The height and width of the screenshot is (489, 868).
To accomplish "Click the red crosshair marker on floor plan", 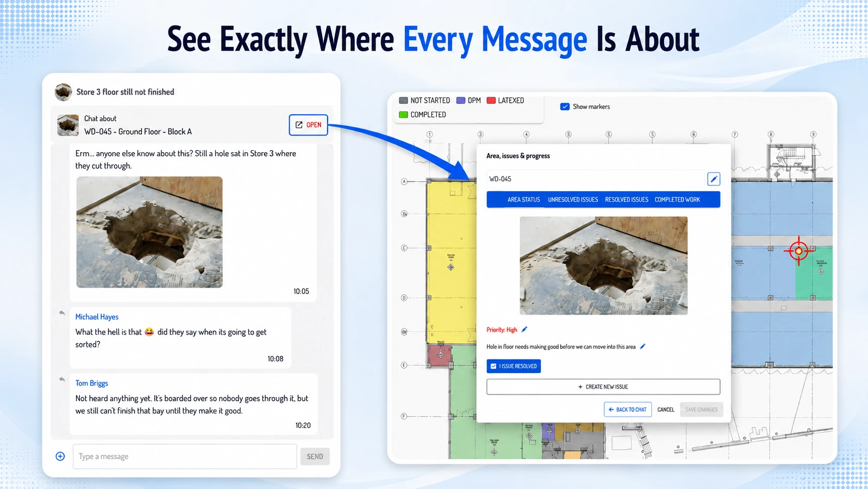I will 799,252.
